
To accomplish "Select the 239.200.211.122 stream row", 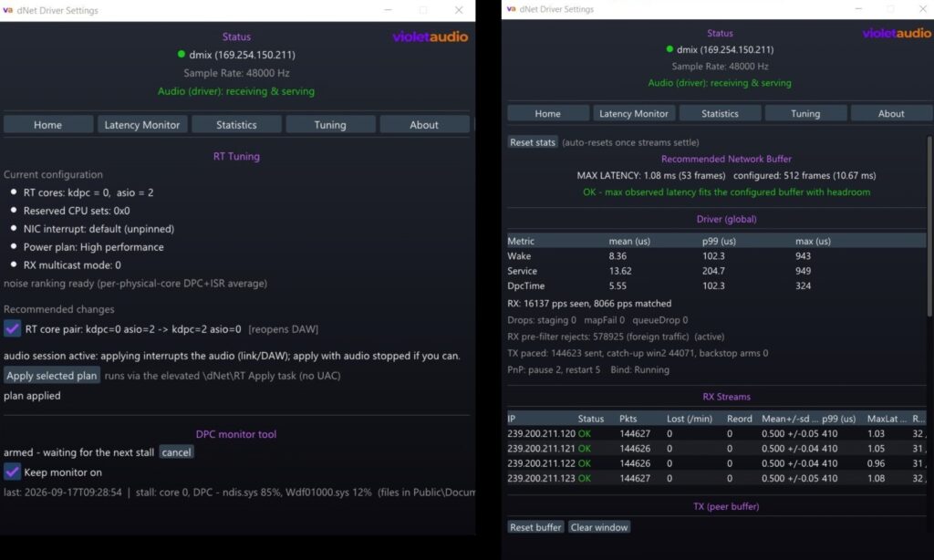I will pos(717,463).
